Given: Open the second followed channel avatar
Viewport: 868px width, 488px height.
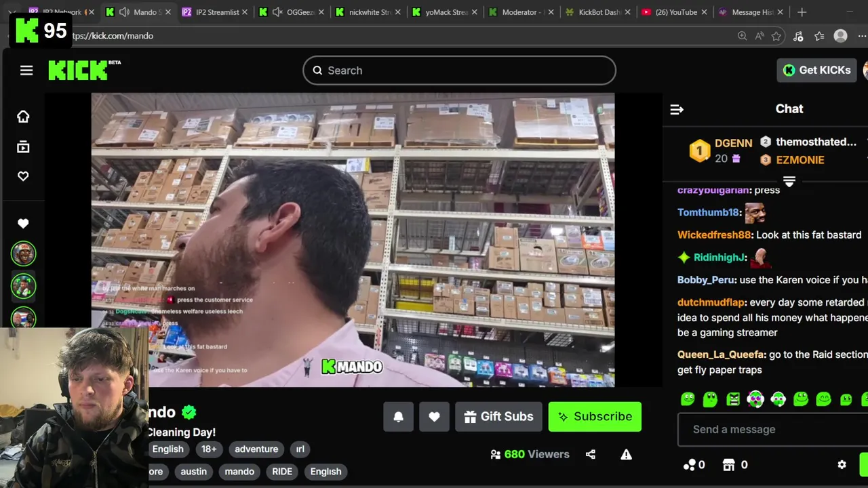Looking at the screenshot, I should tap(23, 285).
